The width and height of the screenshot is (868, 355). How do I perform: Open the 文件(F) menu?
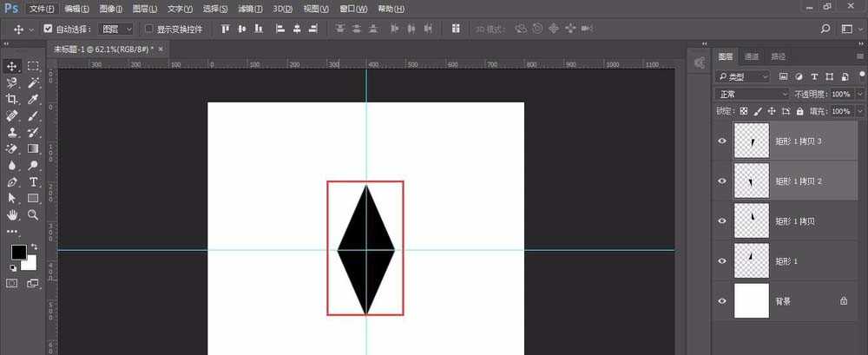point(40,9)
